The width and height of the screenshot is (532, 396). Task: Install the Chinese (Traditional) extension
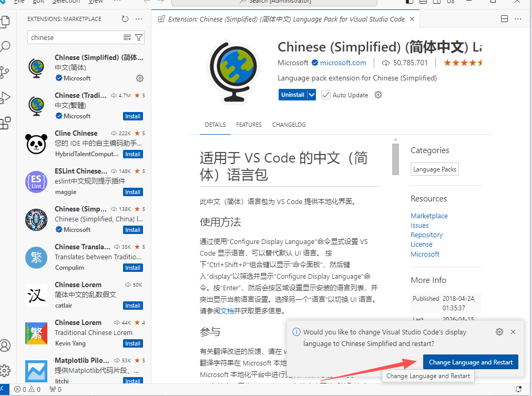132,116
